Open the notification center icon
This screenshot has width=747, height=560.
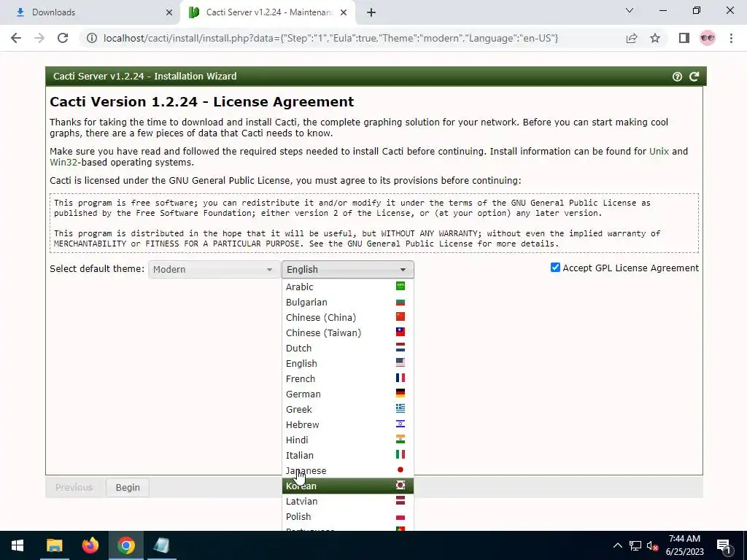724,545
